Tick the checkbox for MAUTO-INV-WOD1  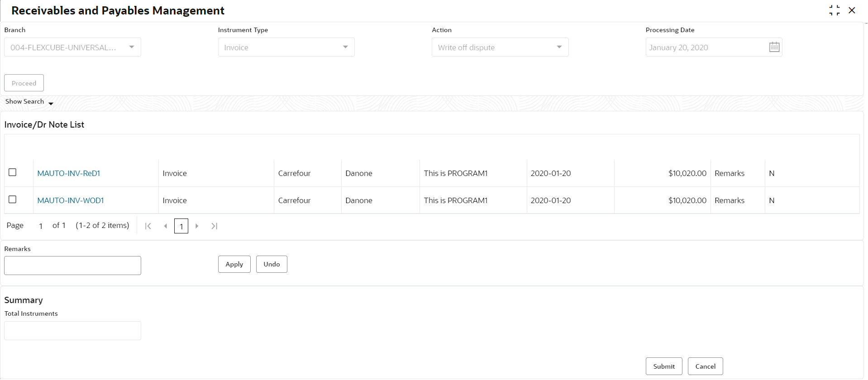[x=13, y=199]
